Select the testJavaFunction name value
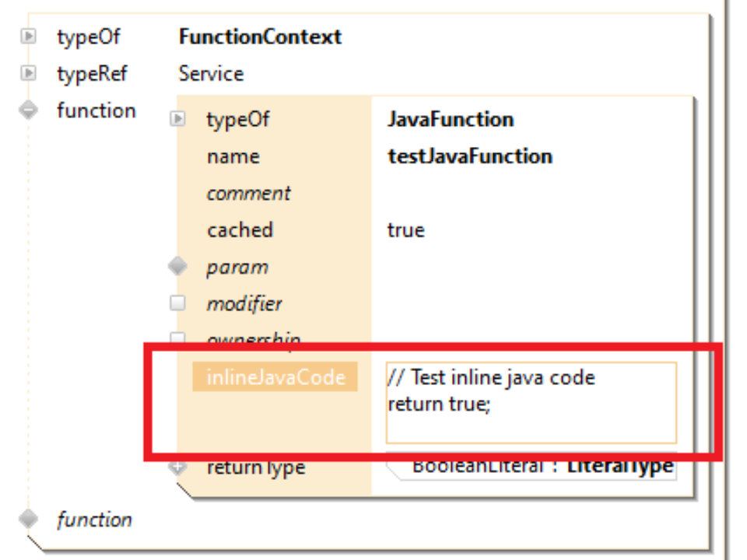747x560 pixels. (x=470, y=156)
